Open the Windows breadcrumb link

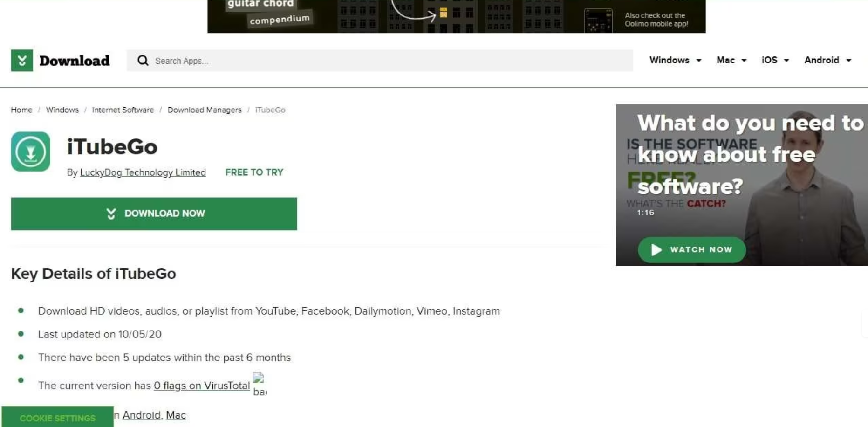pos(62,110)
